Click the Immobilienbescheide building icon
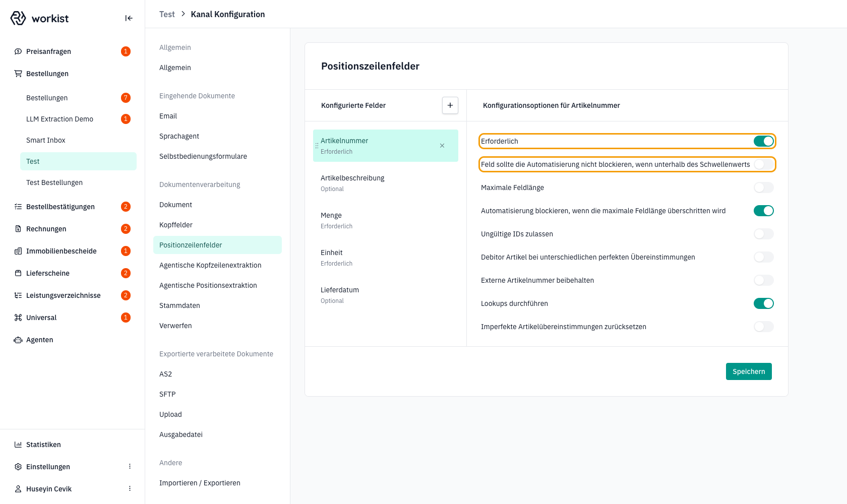Viewport: 847px width, 504px height. coord(18,251)
